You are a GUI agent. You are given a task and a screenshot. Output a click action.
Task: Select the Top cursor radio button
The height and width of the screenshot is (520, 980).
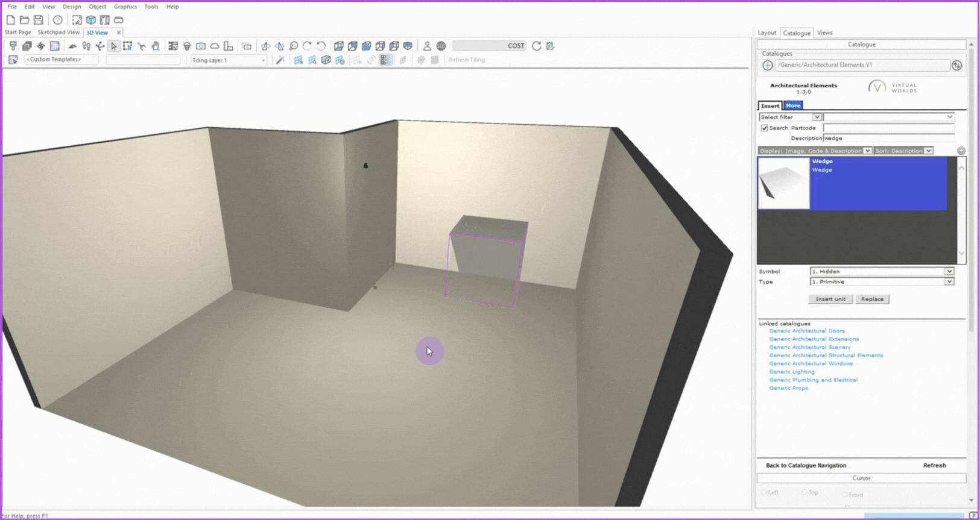click(804, 492)
